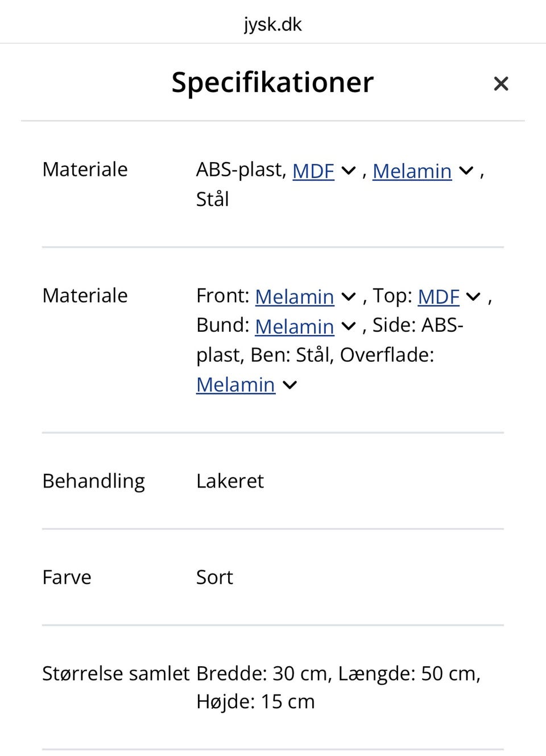This screenshot has height=756, width=546.
Task: Expand chevron beside Melamin before Stål
Action: [x=466, y=171]
